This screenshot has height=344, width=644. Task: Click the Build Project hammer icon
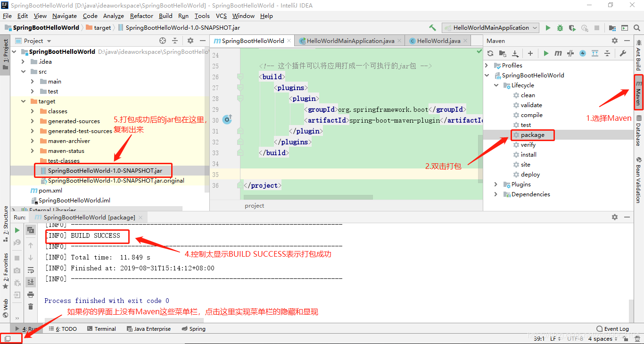[x=432, y=28]
